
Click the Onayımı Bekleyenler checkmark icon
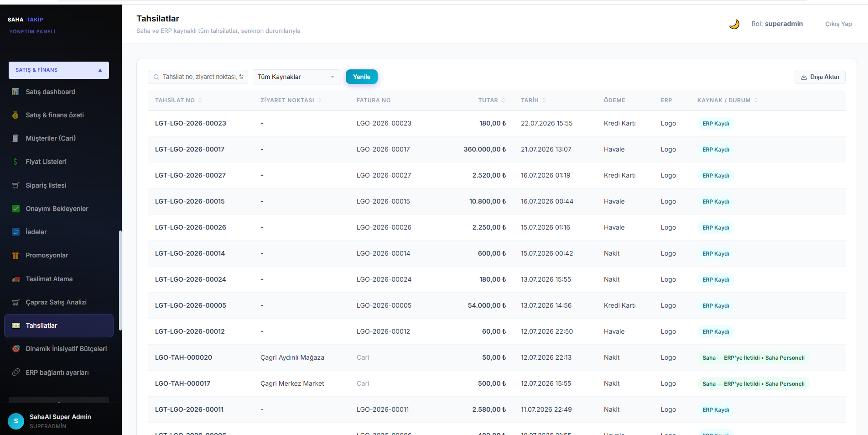point(16,209)
